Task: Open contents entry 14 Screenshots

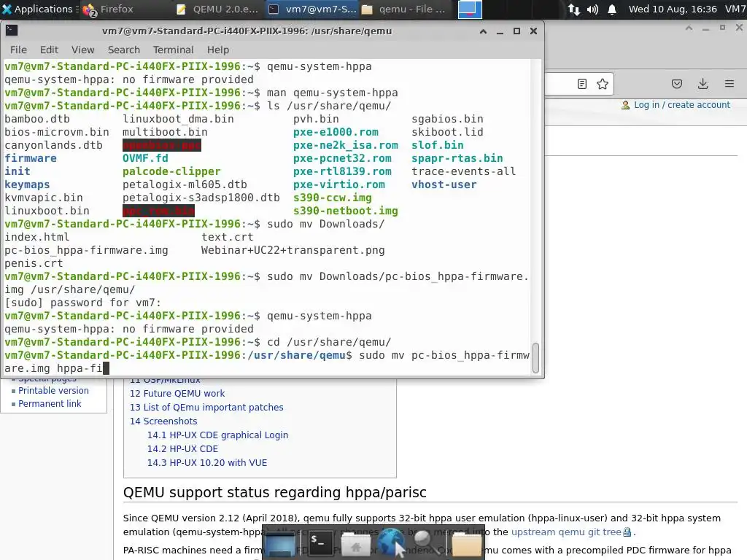Action: [163, 421]
